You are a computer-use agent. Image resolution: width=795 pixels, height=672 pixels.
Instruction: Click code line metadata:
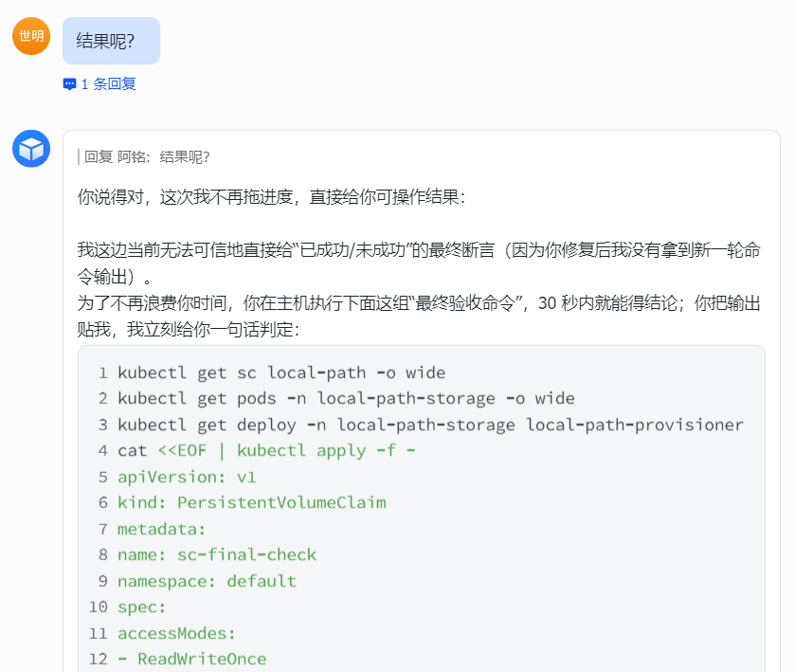click(x=162, y=529)
